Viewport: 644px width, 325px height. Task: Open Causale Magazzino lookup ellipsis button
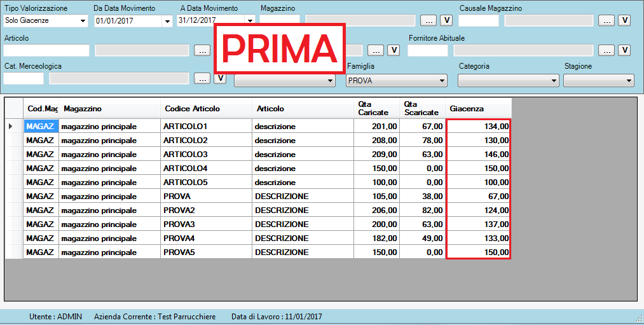click(606, 20)
